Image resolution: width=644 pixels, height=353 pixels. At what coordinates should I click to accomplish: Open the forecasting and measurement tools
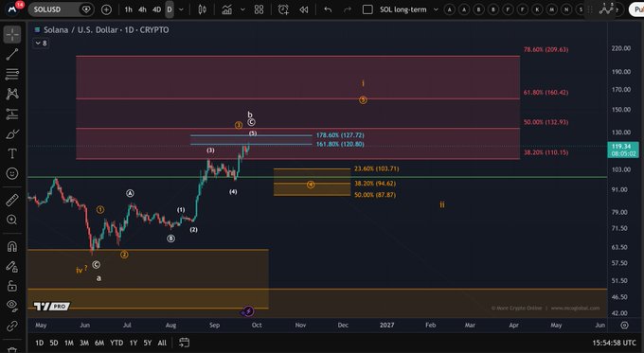tap(12, 115)
